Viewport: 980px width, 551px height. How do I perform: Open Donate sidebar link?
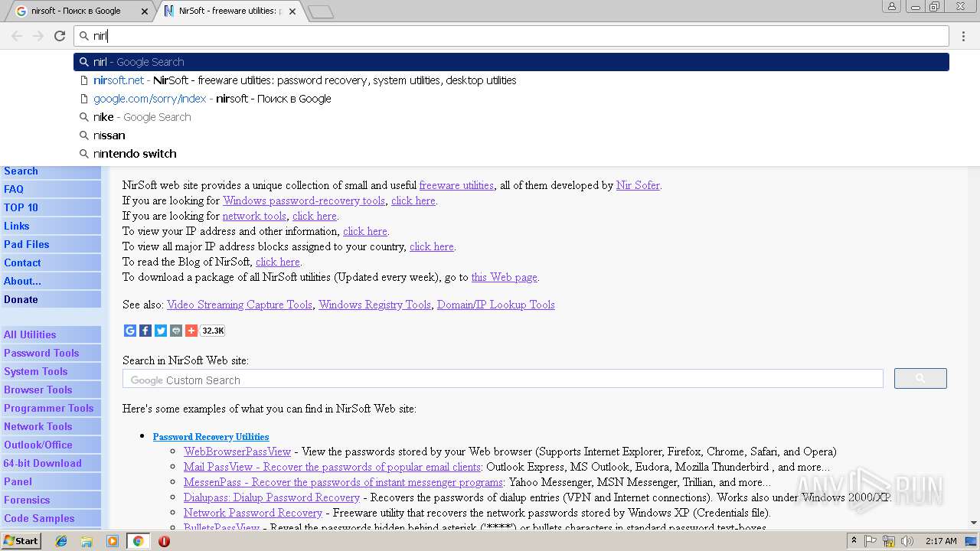(51, 299)
